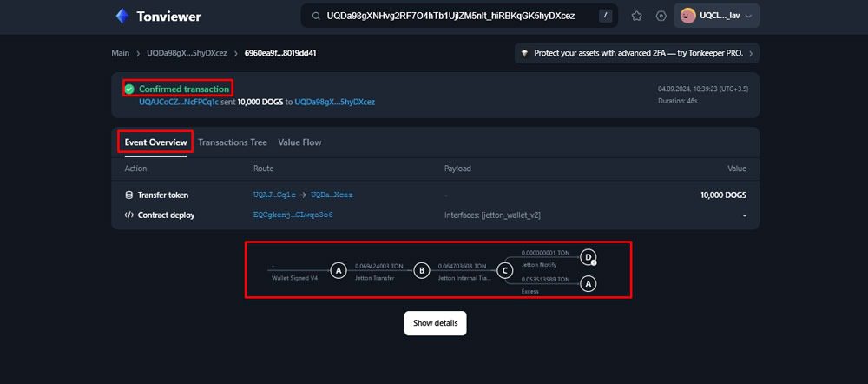The height and width of the screenshot is (384, 868).
Task: Open recipient UQDa98gX...5hyDXcez link in summary
Action: click(334, 102)
